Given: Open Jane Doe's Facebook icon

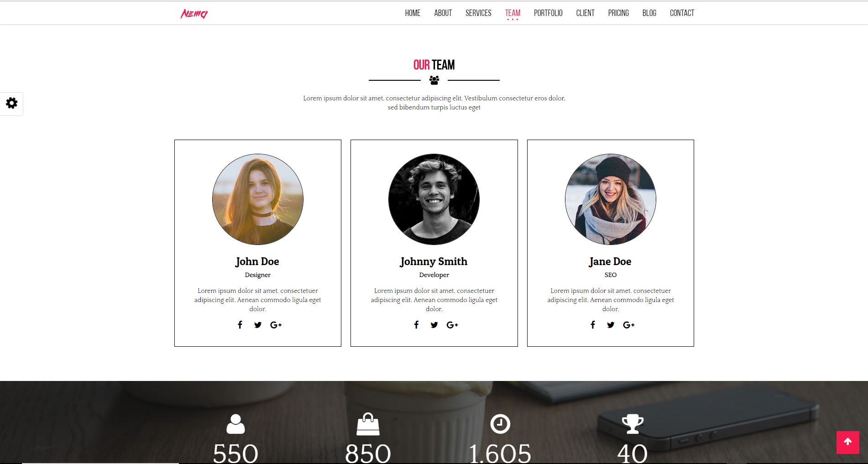Looking at the screenshot, I should (593, 325).
